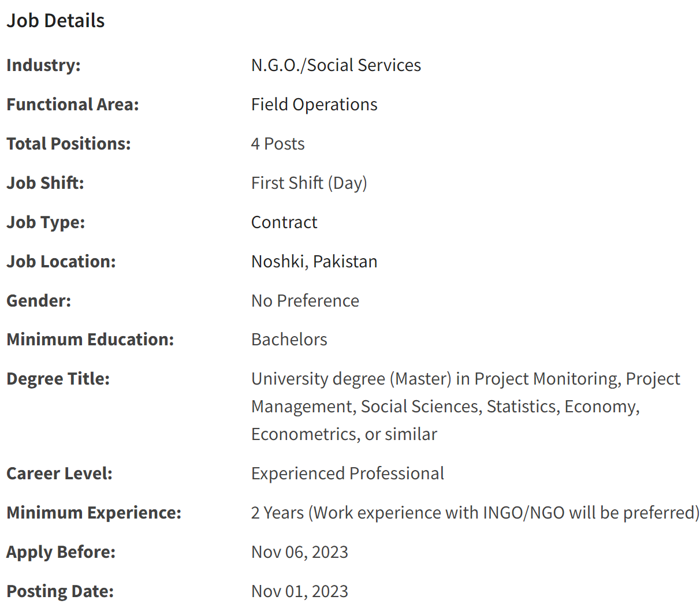Screen dimensions: 700x615
Task: Click the Nov 01, 2023 posting date
Action: (x=300, y=591)
